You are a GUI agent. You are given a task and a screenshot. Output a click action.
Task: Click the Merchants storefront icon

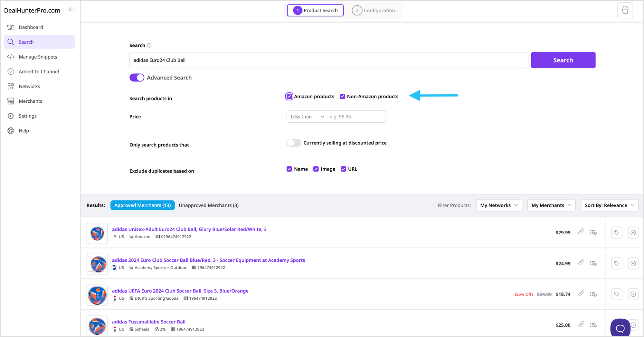click(x=11, y=101)
